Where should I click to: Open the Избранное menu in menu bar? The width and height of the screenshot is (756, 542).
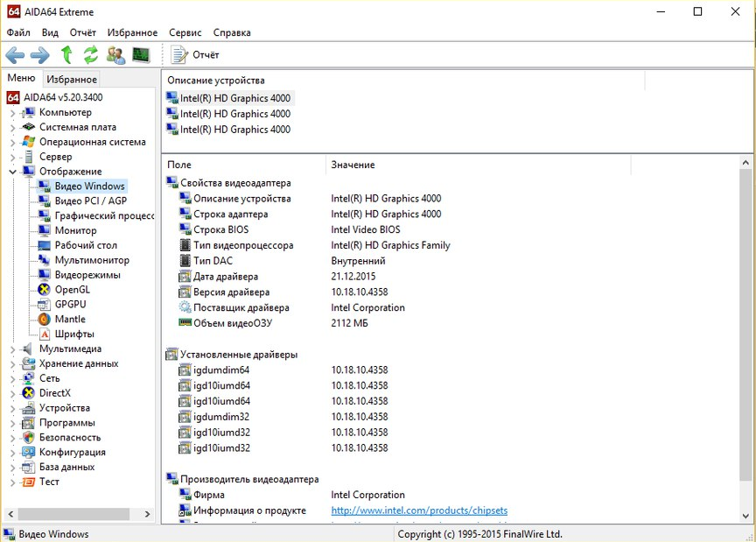(x=132, y=32)
